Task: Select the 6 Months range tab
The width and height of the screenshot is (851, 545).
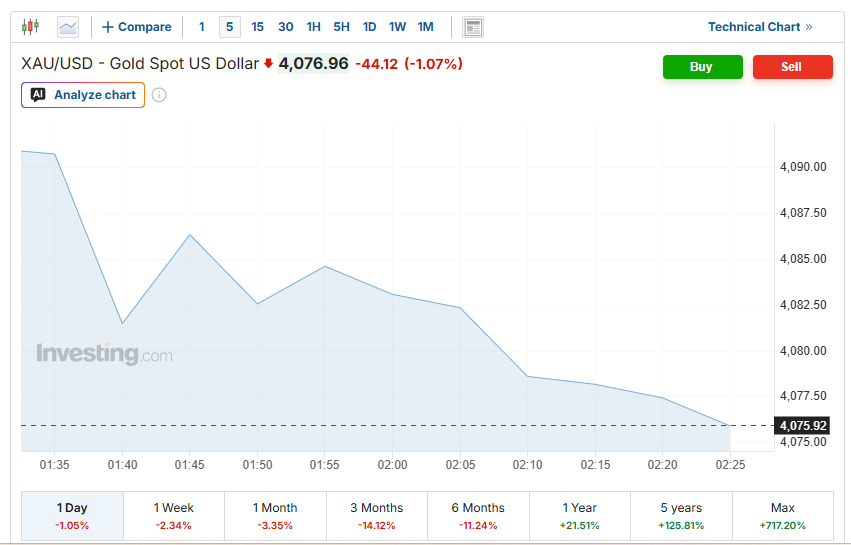Action: click(478, 516)
